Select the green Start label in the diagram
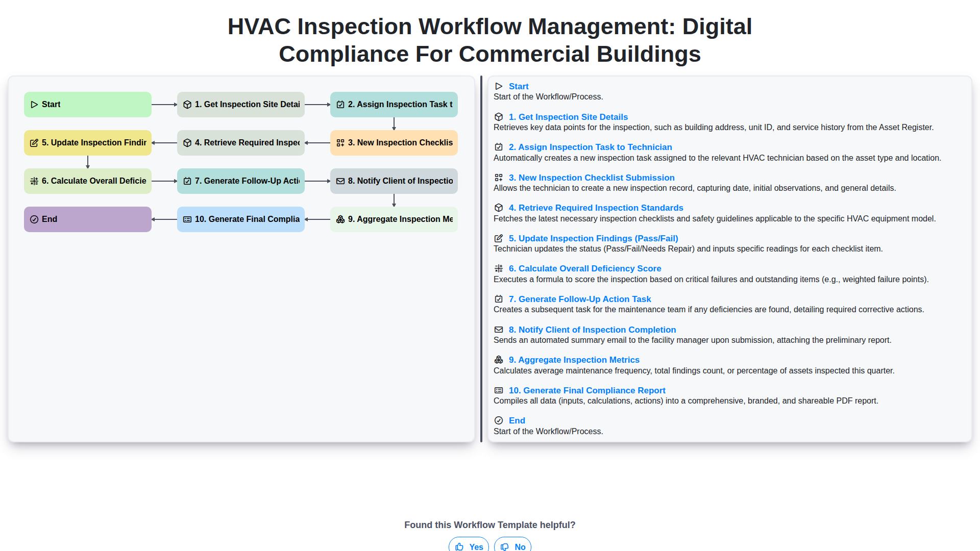 coord(51,105)
